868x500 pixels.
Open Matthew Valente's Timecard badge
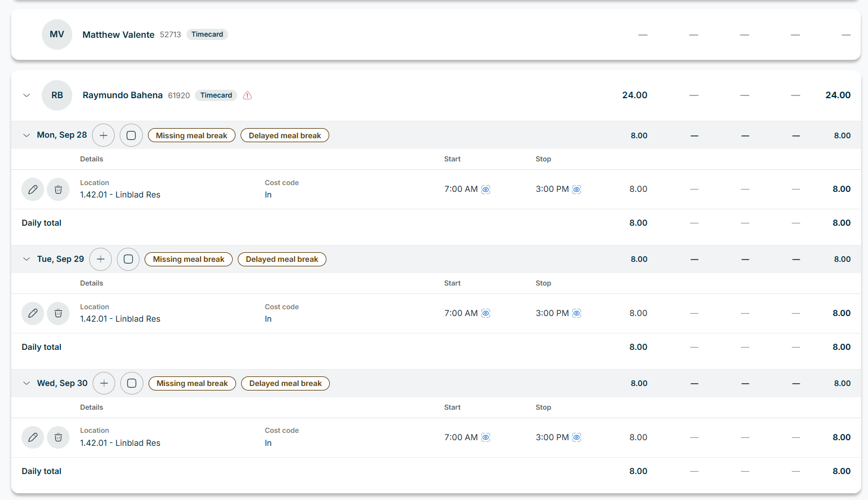coord(207,34)
